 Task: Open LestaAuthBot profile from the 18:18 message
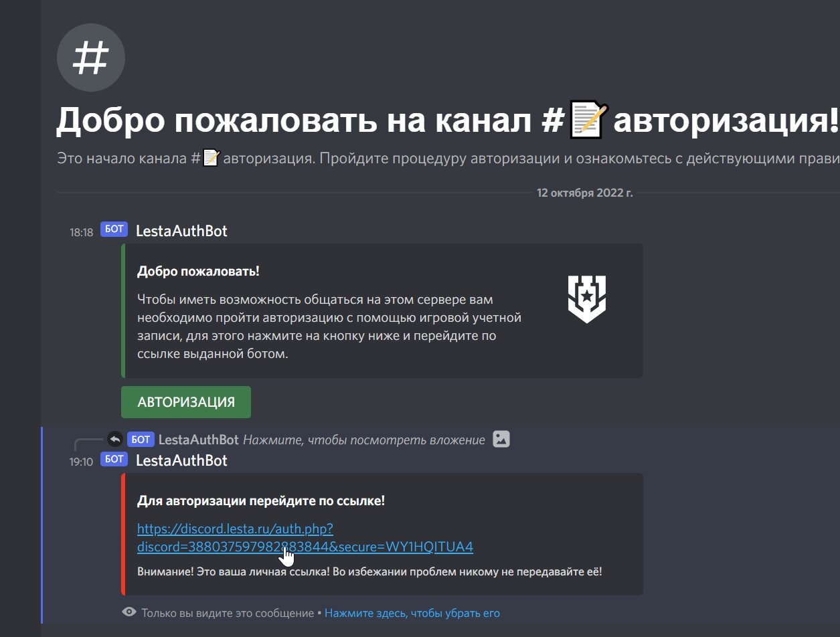[181, 231]
